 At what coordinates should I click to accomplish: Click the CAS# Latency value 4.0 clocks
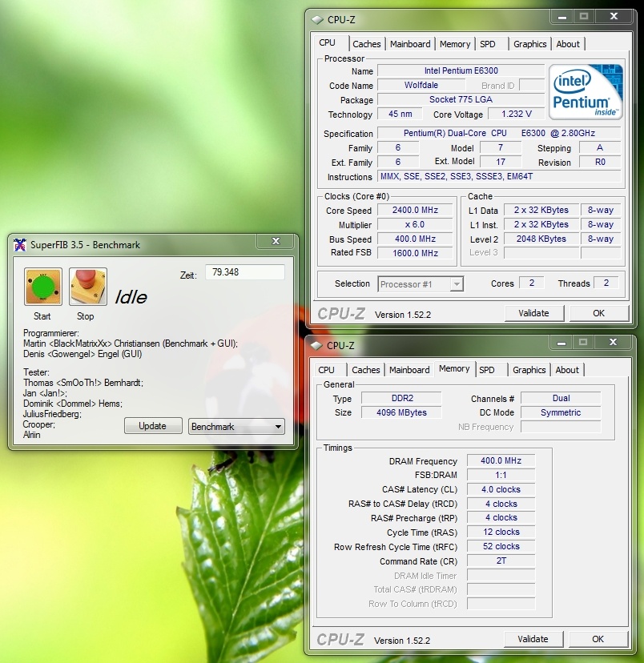click(x=501, y=489)
